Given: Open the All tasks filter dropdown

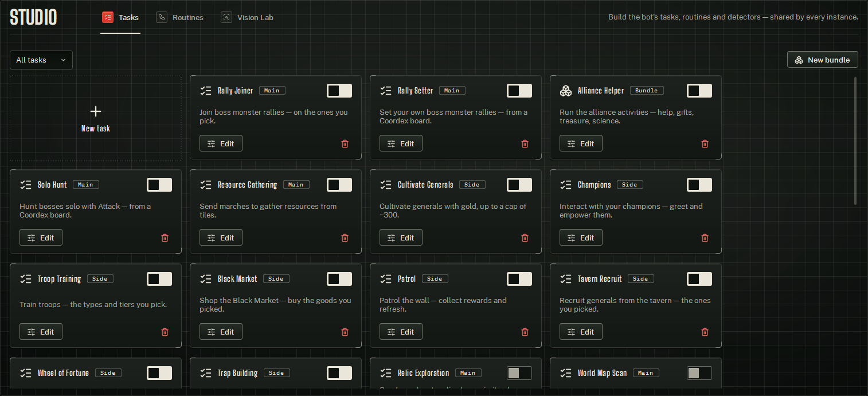Looking at the screenshot, I should pos(41,60).
